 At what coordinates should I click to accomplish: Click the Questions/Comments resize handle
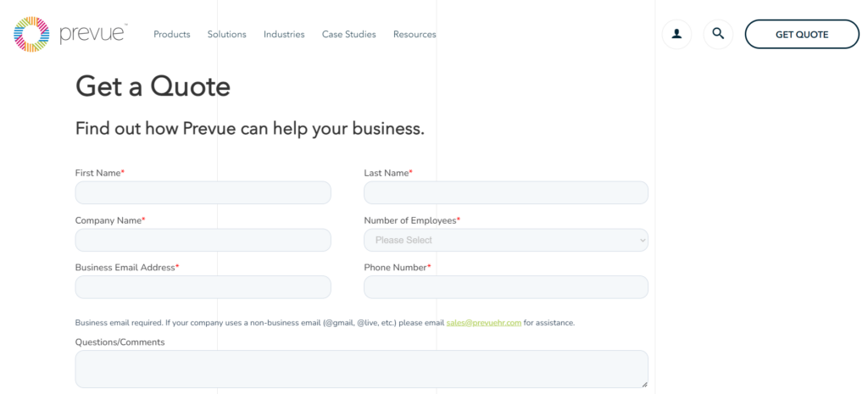click(x=644, y=384)
